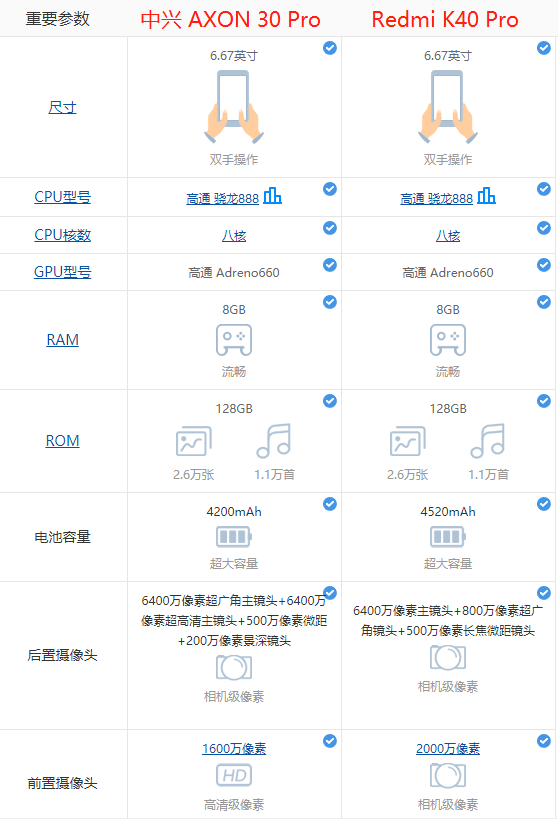558x819 pixels.
Task: Click the 中兴 AXON 30 Pro column header
Action: coord(230,19)
